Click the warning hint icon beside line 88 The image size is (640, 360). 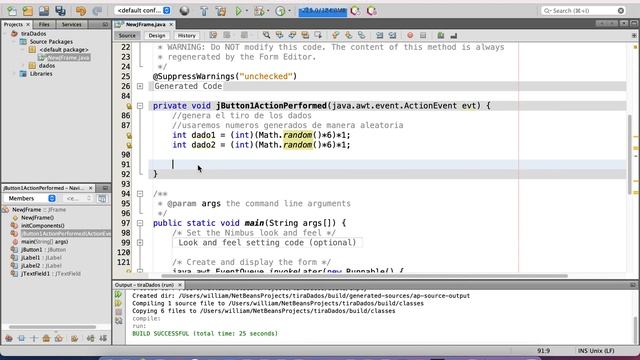(129, 135)
